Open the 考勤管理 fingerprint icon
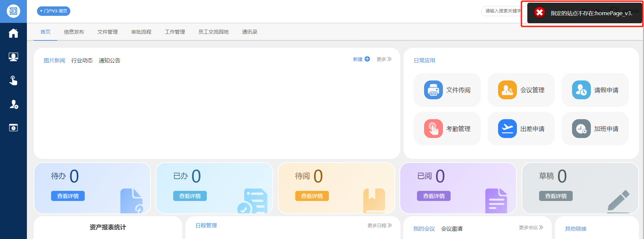This screenshot has height=239, width=644. click(x=433, y=129)
